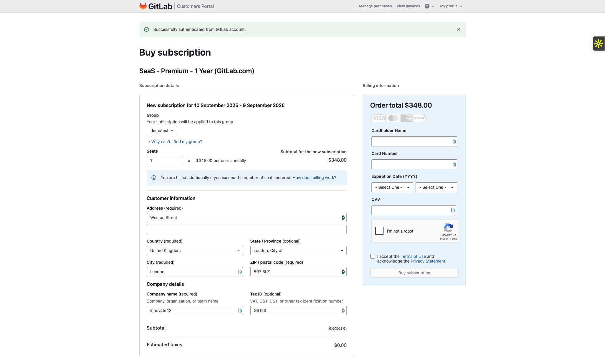
Task: Click into the Seats input field
Action: pyautogui.click(x=164, y=161)
